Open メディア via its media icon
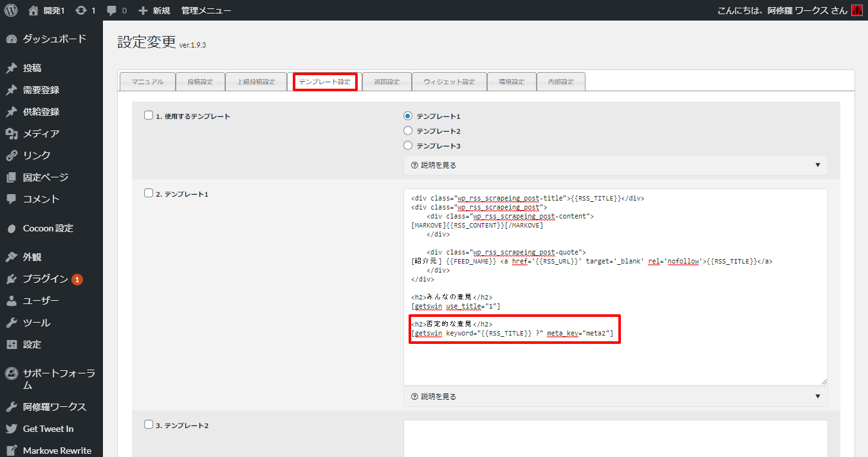868x457 pixels. pyautogui.click(x=11, y=134)
